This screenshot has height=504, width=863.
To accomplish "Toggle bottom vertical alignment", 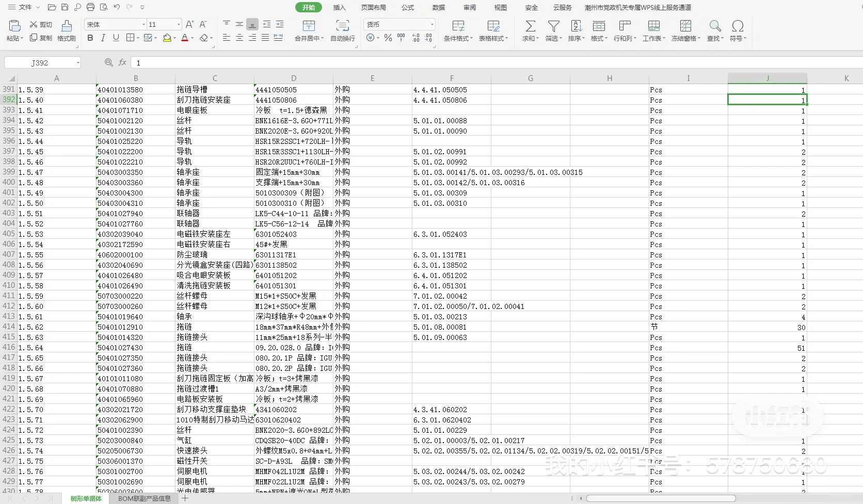I will coord(252,24).
